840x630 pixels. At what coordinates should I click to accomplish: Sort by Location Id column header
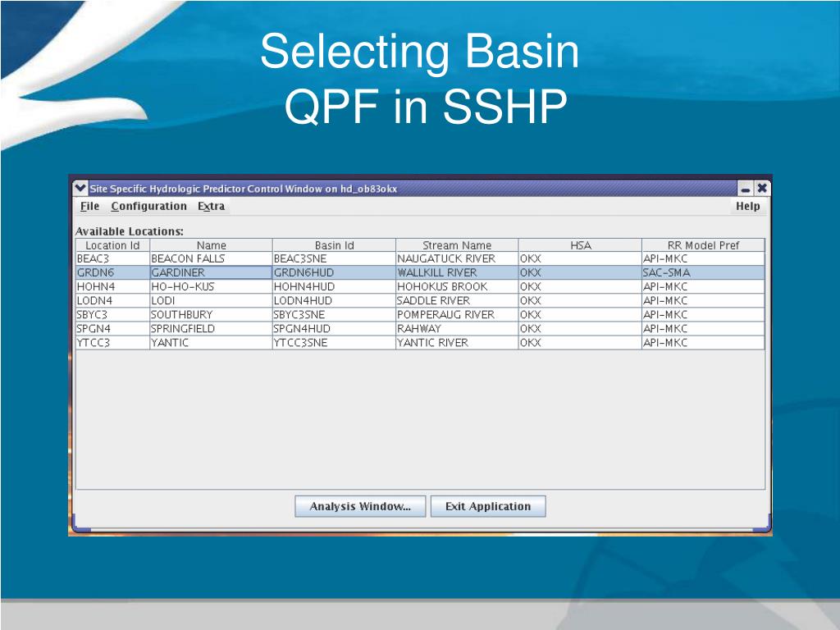(x=112, y=245)
